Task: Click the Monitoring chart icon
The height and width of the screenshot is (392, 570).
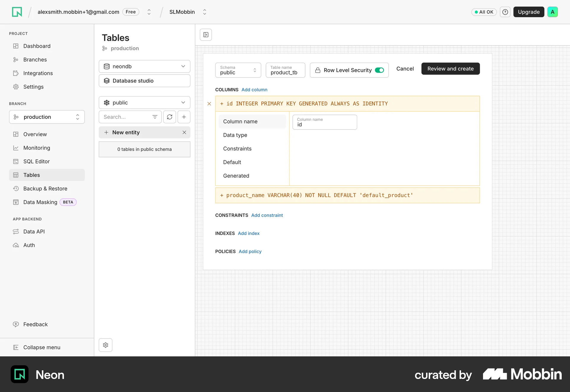Action: [x=16, y=148]
